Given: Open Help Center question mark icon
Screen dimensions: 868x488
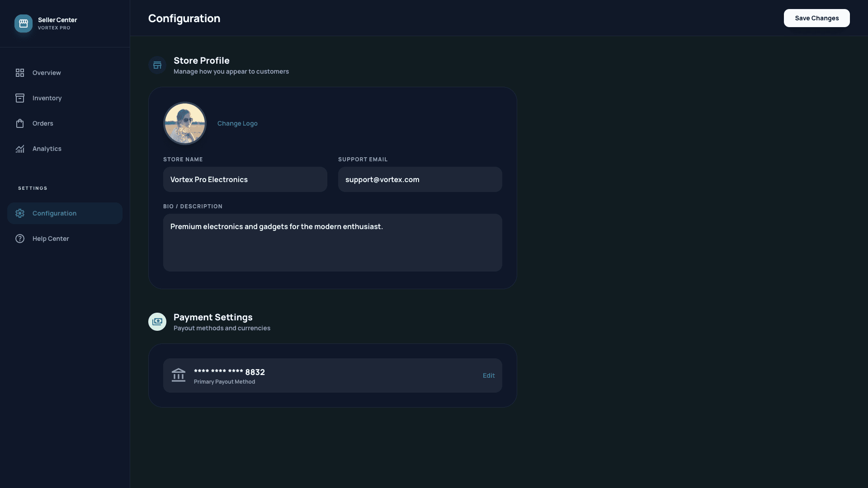Looking at the screenshot, I should point(20,239).
